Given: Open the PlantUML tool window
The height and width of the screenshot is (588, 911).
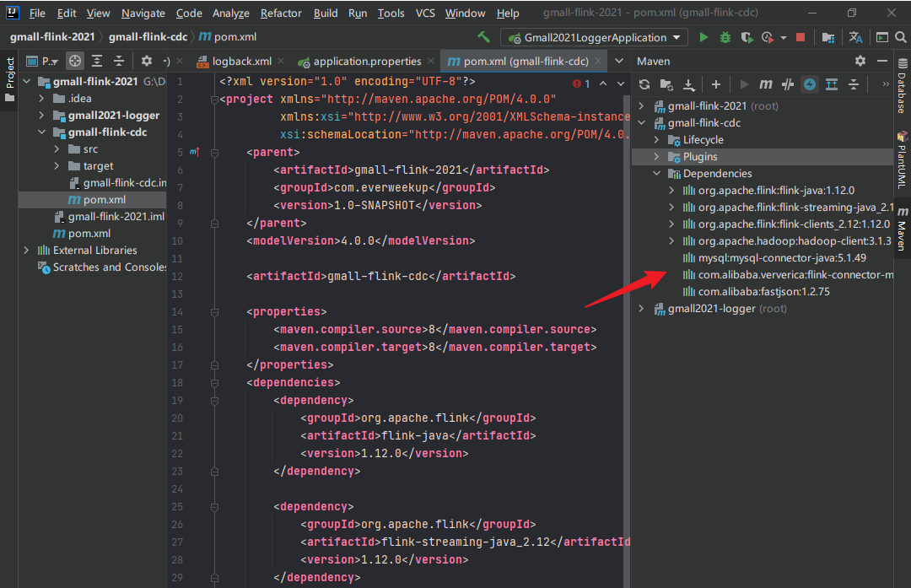Looking at the screenshot, I should 902,160.
